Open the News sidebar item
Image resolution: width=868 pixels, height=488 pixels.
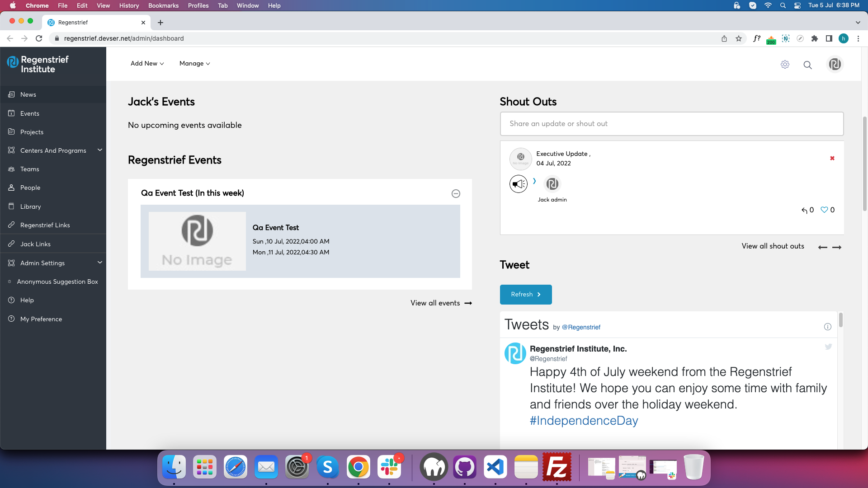click(x=53, y=94)
